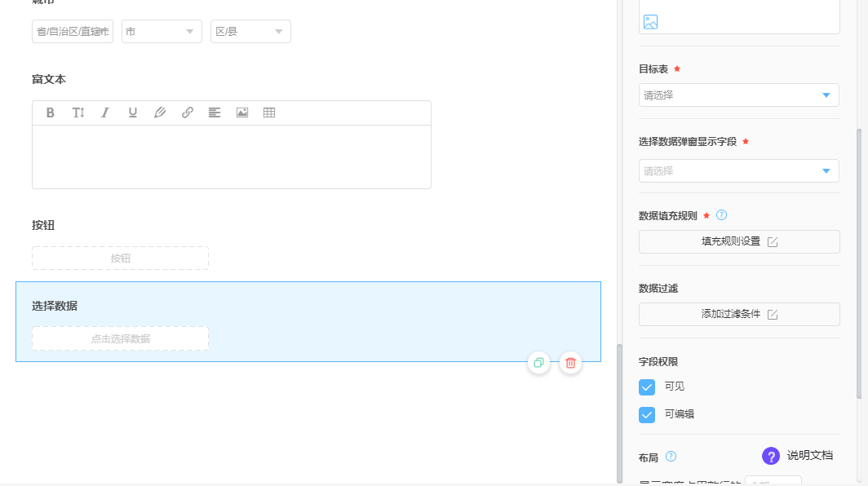Insert table via rich text toolbar
The width and height of the screenshot is (868, 486).
click(269, 113)
